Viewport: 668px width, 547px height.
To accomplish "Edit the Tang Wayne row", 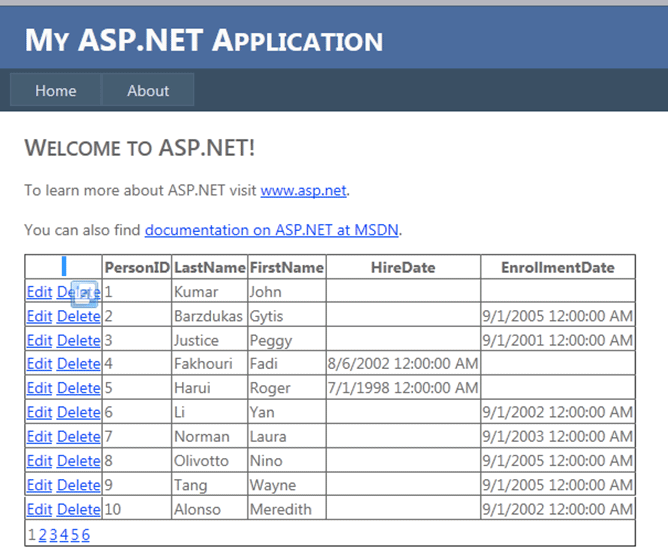I will tap(39, 485).
